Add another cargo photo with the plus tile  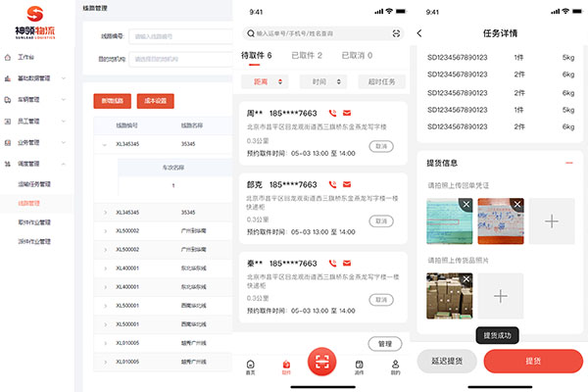[x=501, y=296]
